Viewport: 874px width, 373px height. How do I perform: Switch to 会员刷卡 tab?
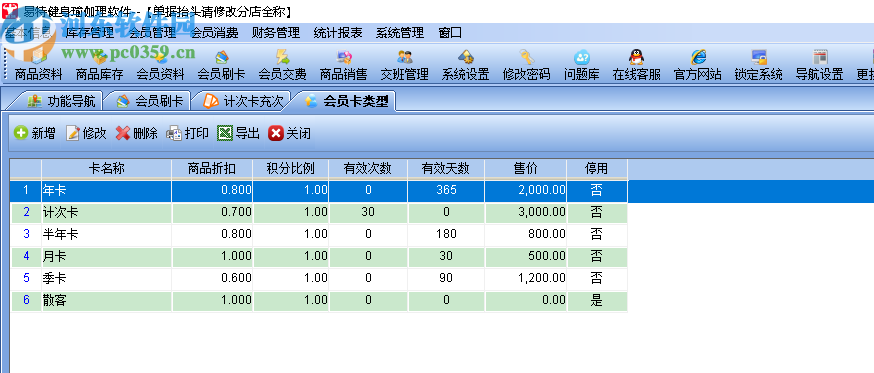[148, 101]
